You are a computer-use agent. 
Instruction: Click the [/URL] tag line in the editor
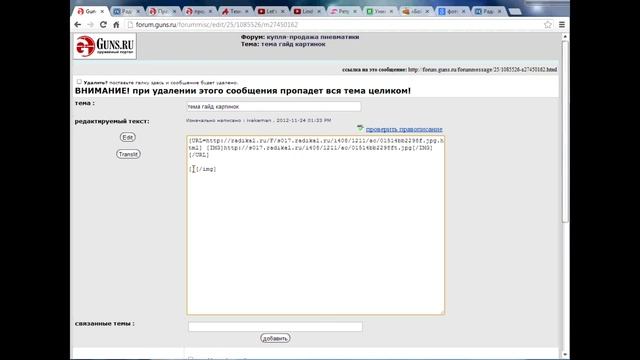[x=199, y=155]
